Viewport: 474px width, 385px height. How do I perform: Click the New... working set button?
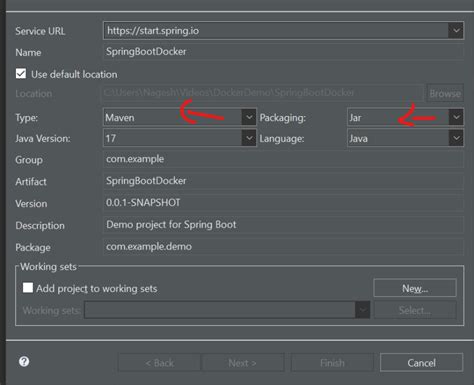415,288
